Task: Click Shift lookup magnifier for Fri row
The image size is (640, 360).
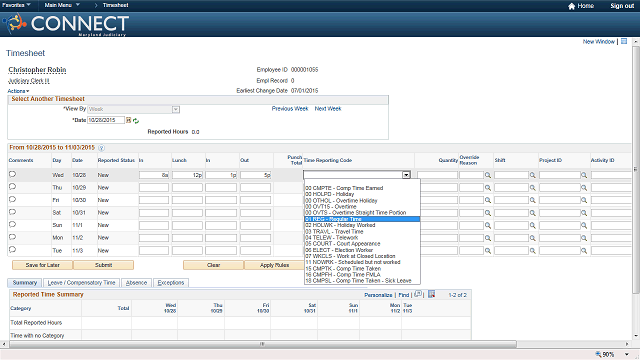Action: (x=533, y=200)
